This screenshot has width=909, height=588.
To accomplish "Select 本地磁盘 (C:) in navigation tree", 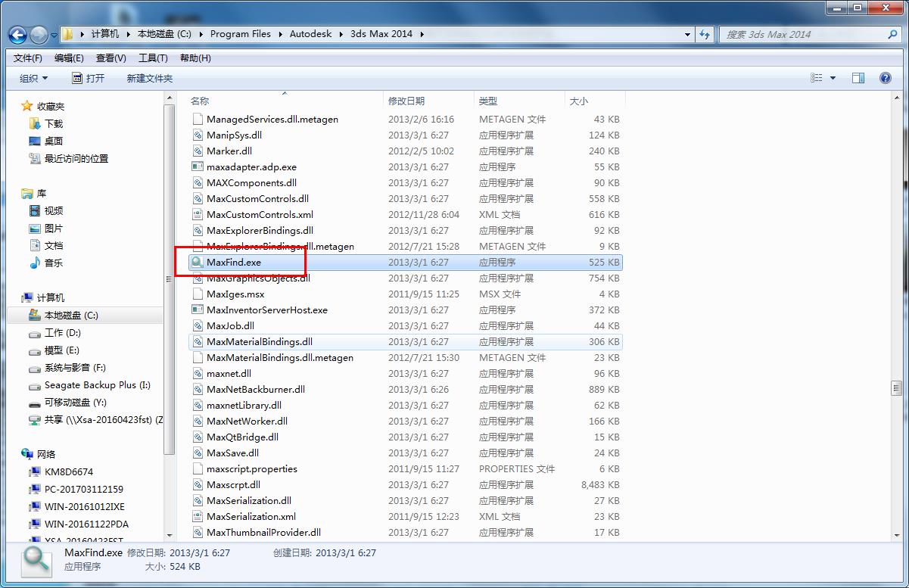I will 72,315.
